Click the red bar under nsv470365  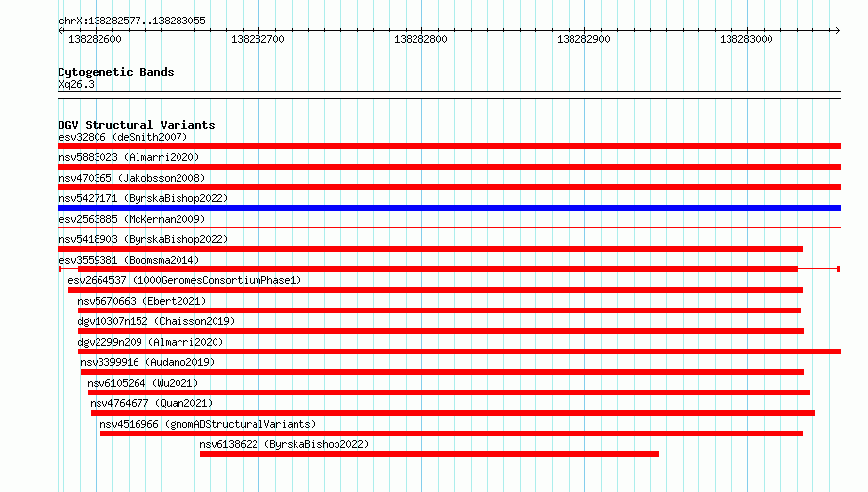coord(449,187)
